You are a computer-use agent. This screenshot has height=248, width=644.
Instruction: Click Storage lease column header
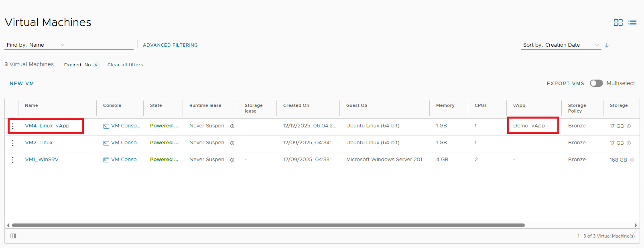(x=254, y=108)
